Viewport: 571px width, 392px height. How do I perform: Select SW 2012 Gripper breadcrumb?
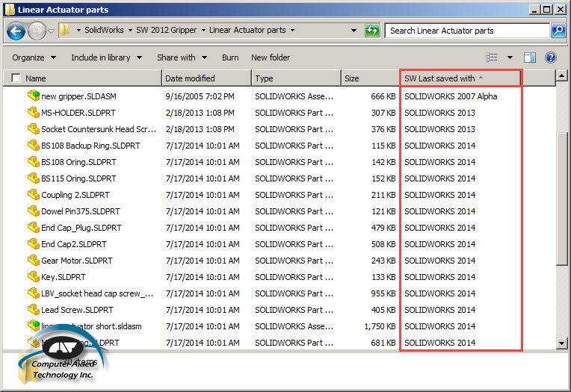click(x=166, y=30)
